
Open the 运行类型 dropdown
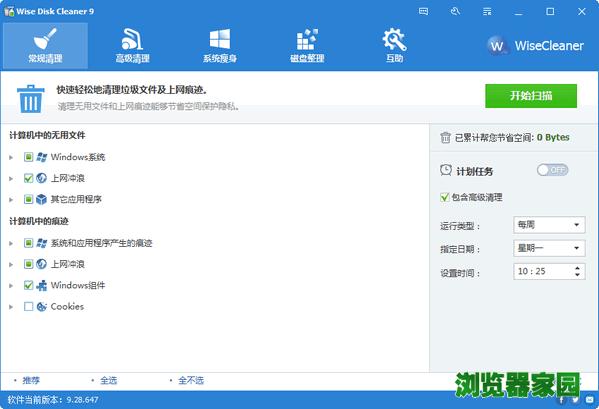click(x=549, y=225)
